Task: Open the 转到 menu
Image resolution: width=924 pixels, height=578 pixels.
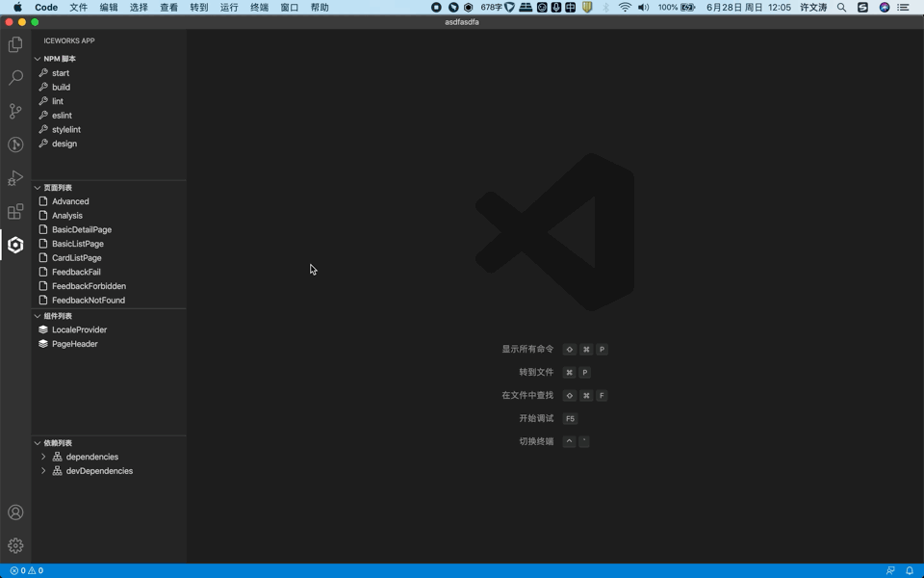Action: coord(198,8)
